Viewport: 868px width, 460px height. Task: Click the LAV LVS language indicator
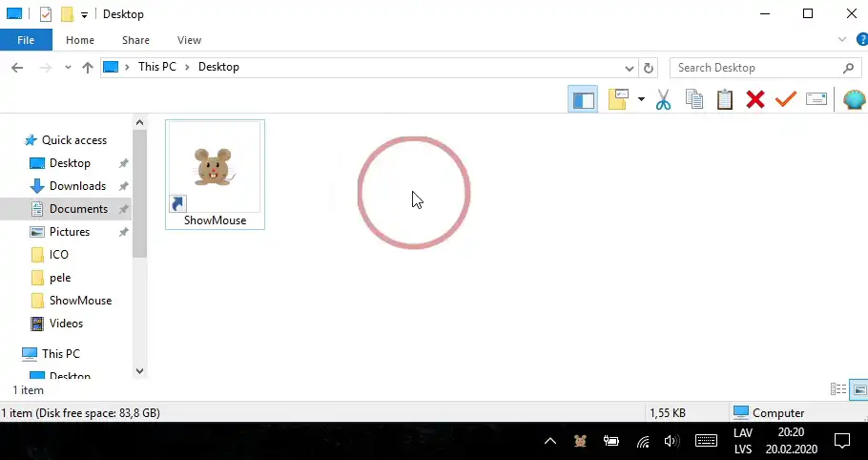pos(743,441)
